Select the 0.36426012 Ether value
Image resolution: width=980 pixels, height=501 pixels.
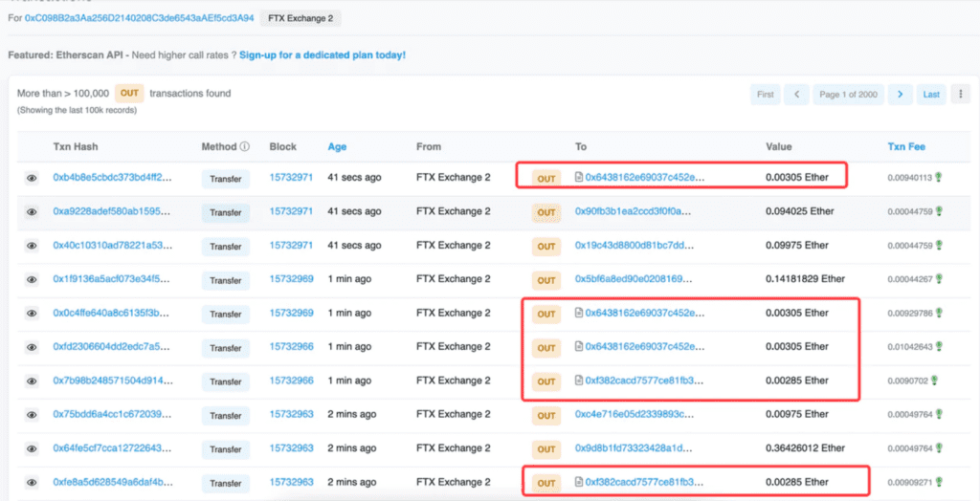[805, 447]
